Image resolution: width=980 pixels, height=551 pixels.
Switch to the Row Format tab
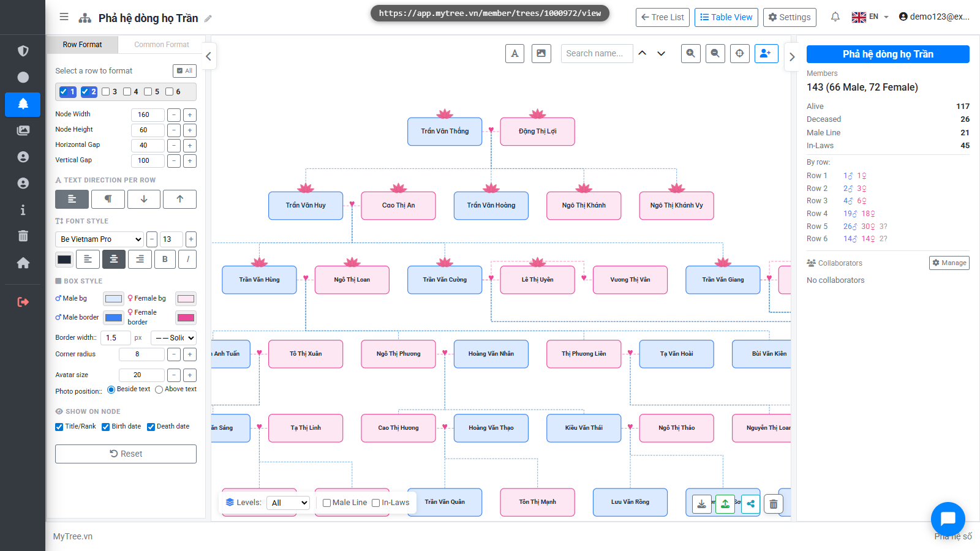pyautogui.click(x=82, y=45)
